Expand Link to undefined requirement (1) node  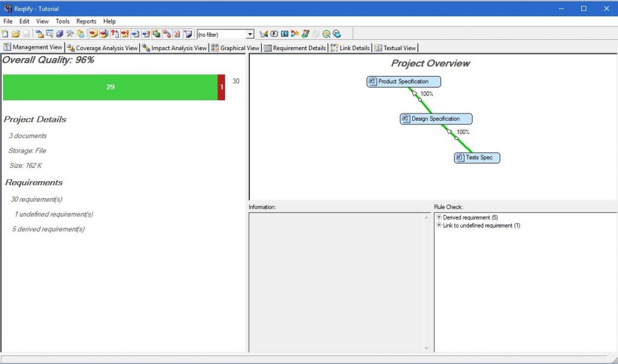point(439,225)
